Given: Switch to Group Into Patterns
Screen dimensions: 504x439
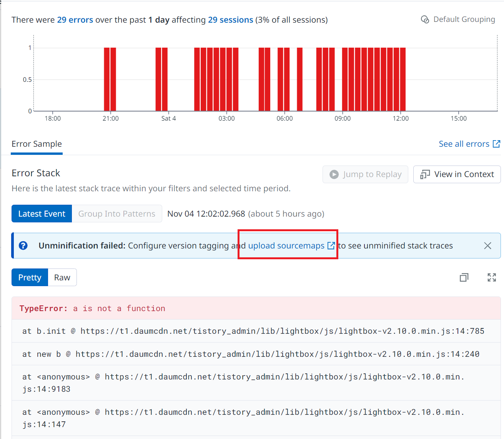Looking at the screenshot, I should [117, 214].
